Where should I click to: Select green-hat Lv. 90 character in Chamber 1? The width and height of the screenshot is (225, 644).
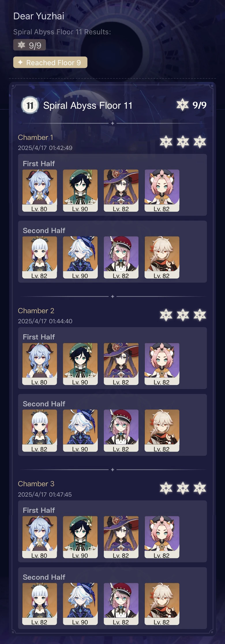[80, 191]
